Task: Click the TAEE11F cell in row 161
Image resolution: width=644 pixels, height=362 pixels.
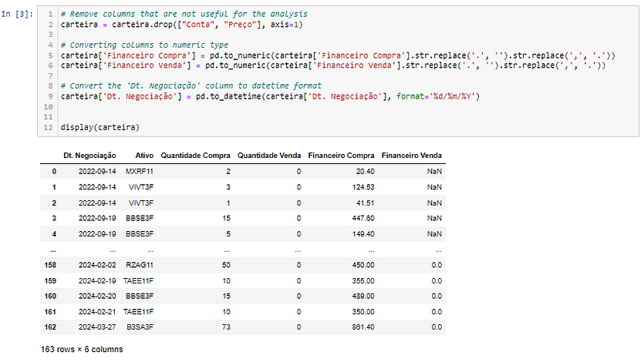Action: point(138,312)
